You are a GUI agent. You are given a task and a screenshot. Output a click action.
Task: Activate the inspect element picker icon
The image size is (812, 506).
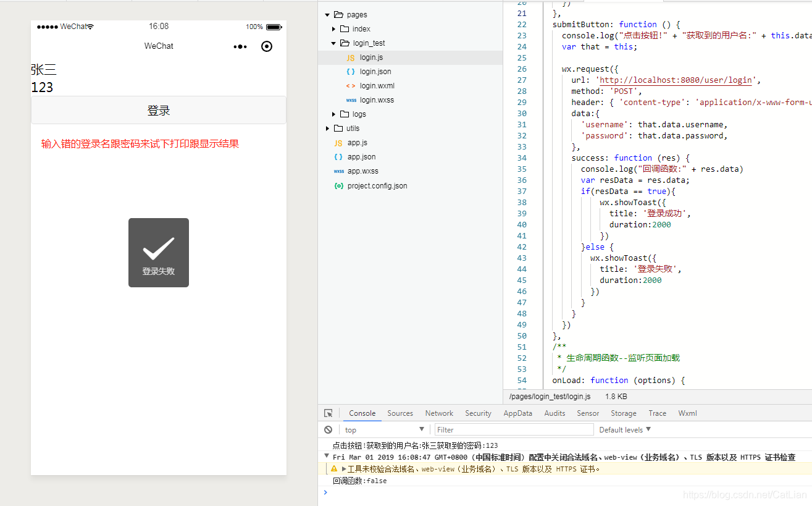pyautogui.click(x=329, y=413)
